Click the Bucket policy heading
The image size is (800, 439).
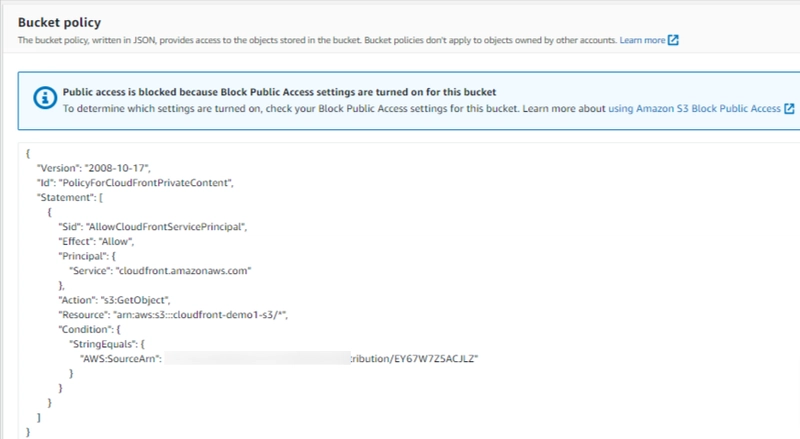pos(59,22)
